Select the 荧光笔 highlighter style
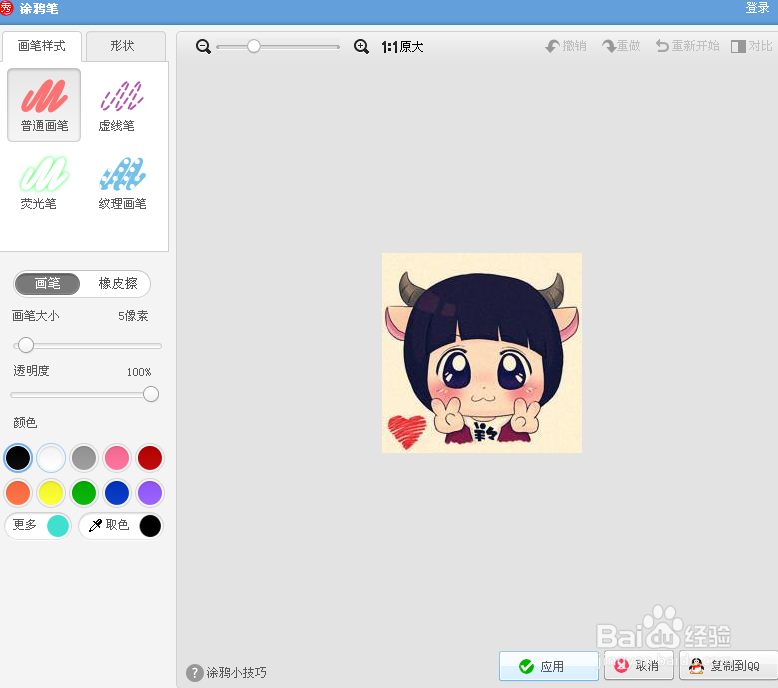 (x=44, y=183)
